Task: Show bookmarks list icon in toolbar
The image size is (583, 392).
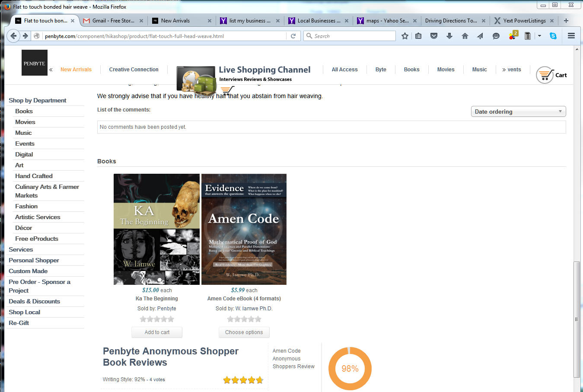Action: pos(418,36)
